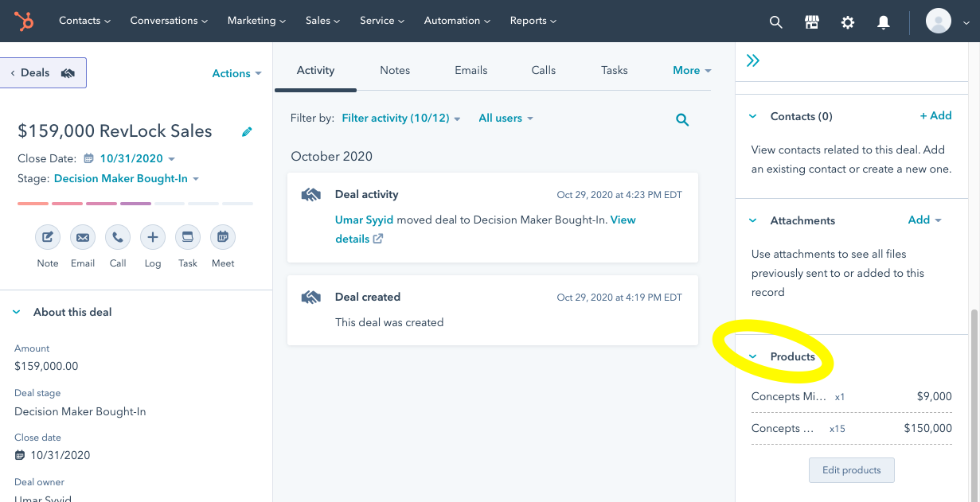
Task: Click the Oct 29, 2020 at 4:23 PM timestamp
Action: [619, 195]
